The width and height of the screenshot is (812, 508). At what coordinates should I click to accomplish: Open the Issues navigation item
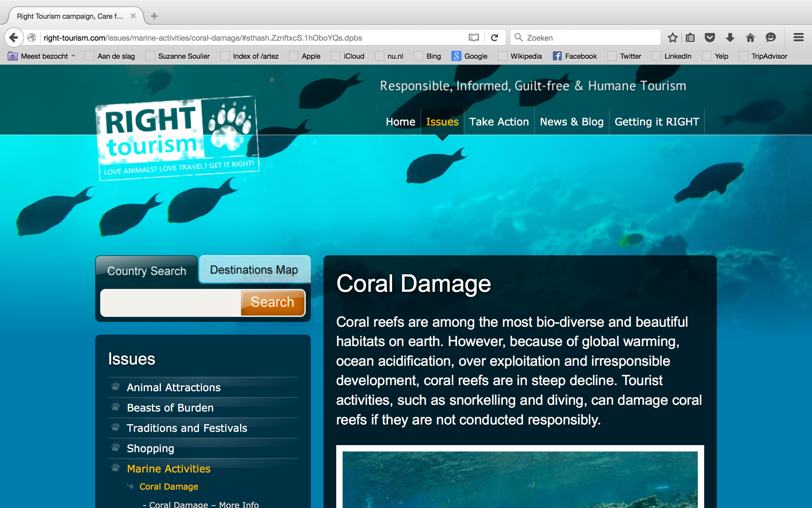click(x=442, y=122)
